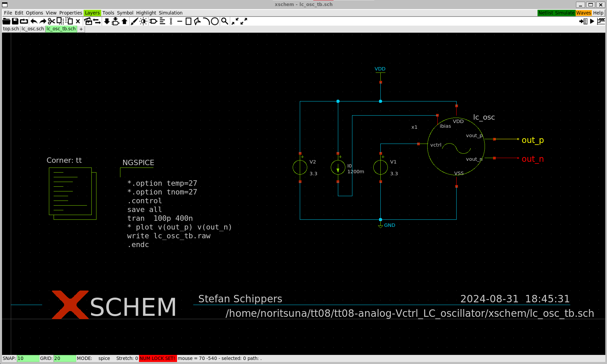Switch to the lc_osc.sch tab
607x364 pixels.
coord(32,29)
